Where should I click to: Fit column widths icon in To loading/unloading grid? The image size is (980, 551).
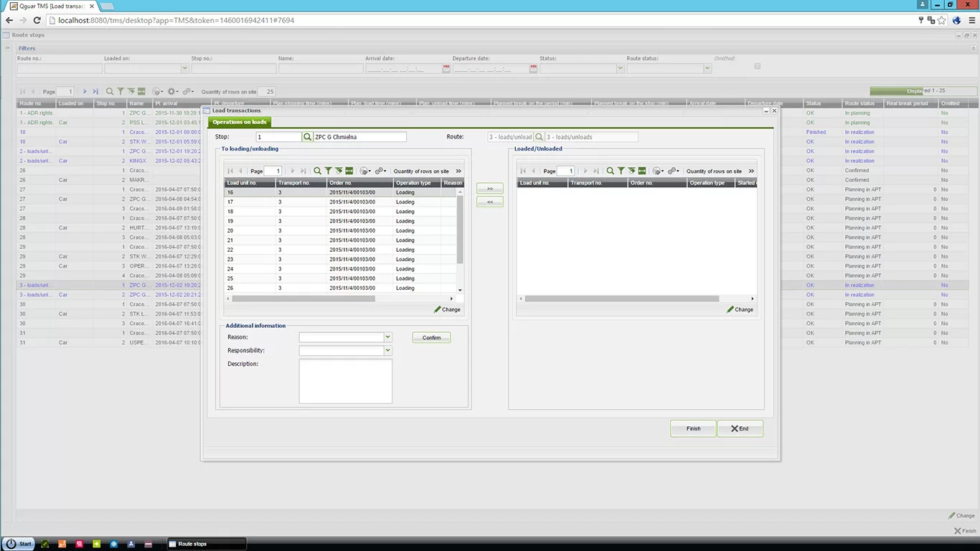pyautogui.click(x=349, y=171)
